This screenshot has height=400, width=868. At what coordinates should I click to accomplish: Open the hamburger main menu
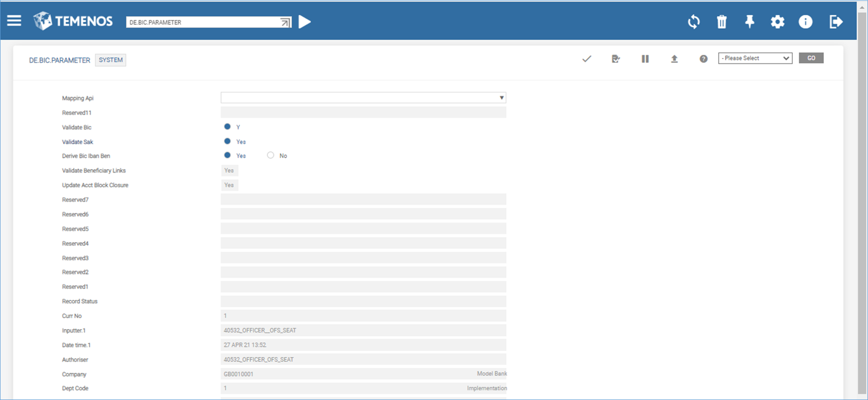tap(14, 21)
